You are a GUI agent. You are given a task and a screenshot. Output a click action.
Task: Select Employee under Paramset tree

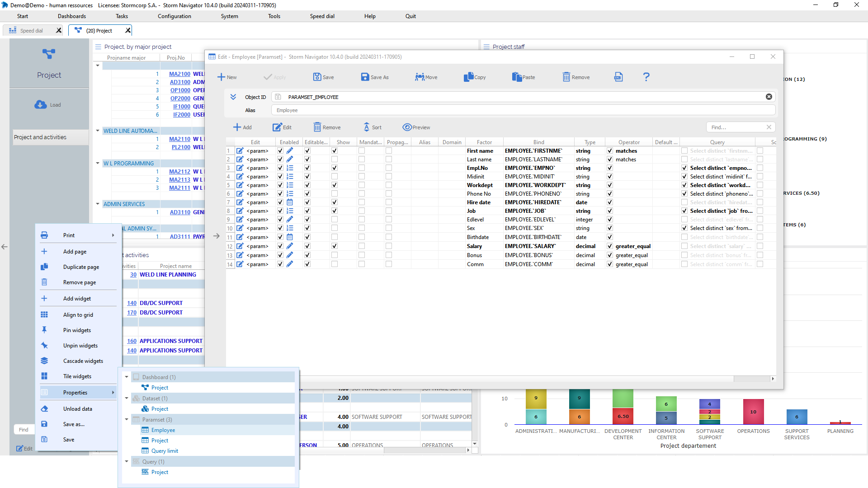(x=163, y=430)
